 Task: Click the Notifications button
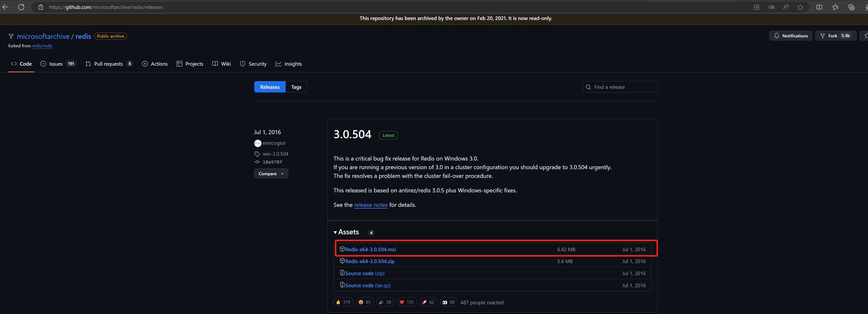[790, 36]
